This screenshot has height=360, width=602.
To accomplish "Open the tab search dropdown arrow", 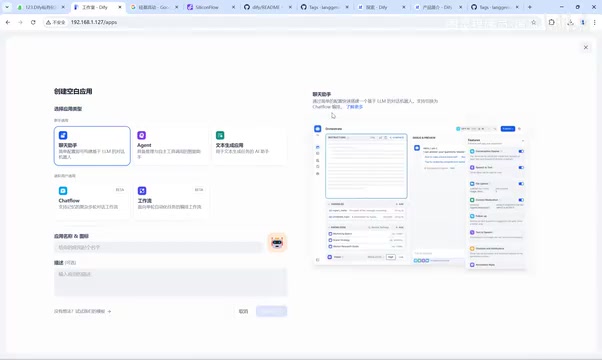I will (x=7, y=7).
